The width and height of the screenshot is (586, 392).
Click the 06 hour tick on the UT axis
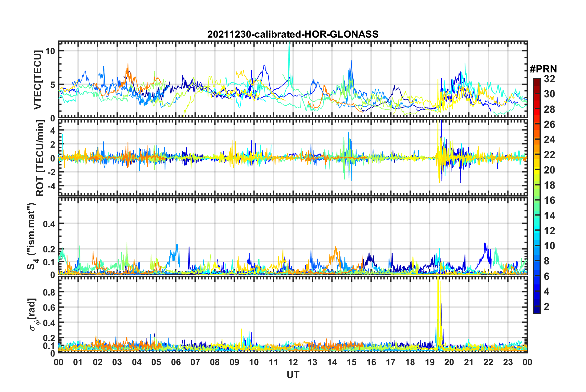176,362
